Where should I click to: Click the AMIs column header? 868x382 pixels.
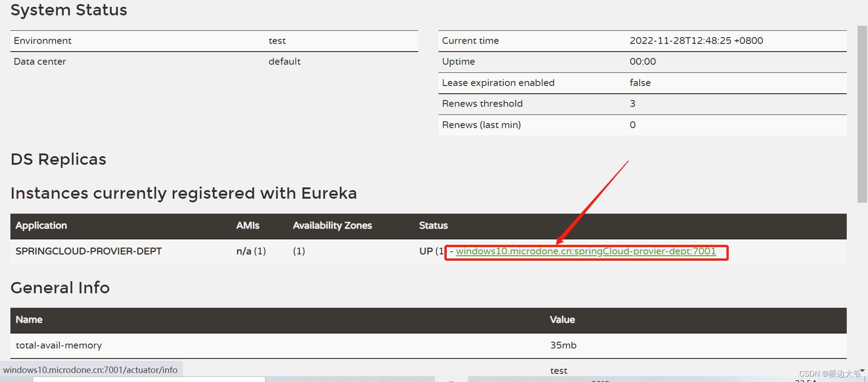tap(248, 225)
